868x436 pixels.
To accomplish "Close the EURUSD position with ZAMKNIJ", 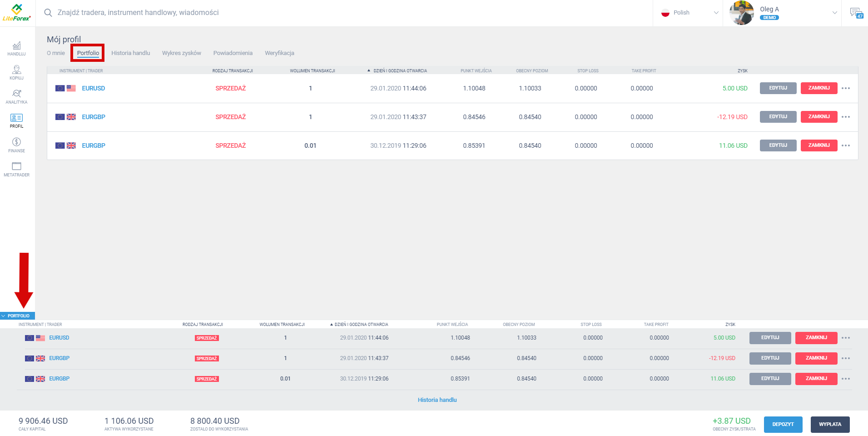I will click(x=819, y=88).
